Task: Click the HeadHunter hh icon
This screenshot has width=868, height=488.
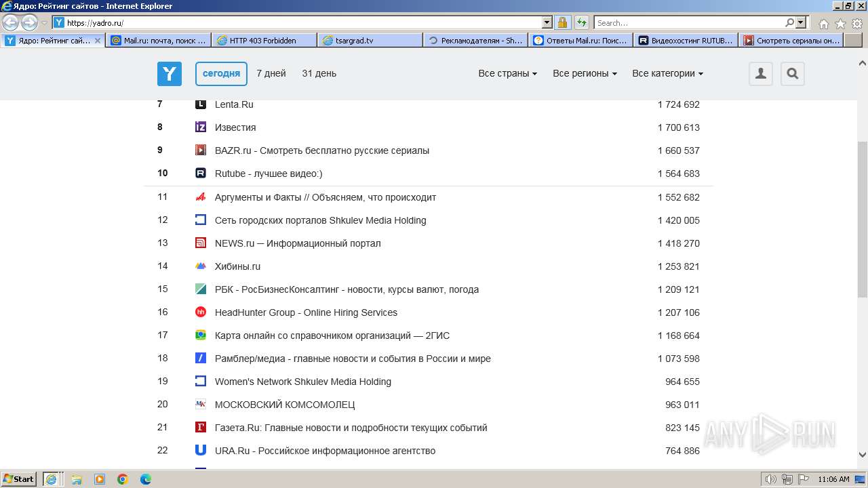Action: (x=201, y=312)
